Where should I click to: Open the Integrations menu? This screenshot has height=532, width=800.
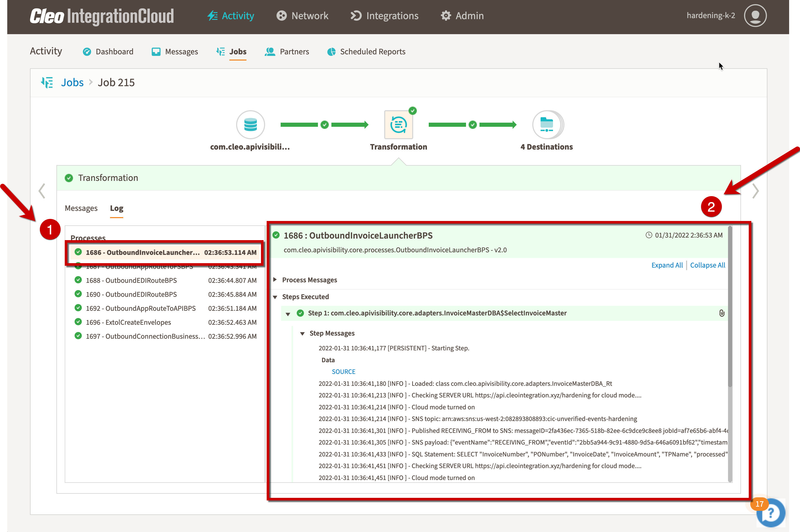(384, 16)
